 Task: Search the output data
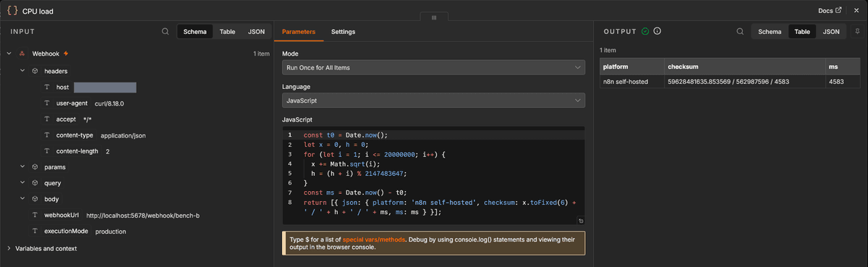point(739,32)
